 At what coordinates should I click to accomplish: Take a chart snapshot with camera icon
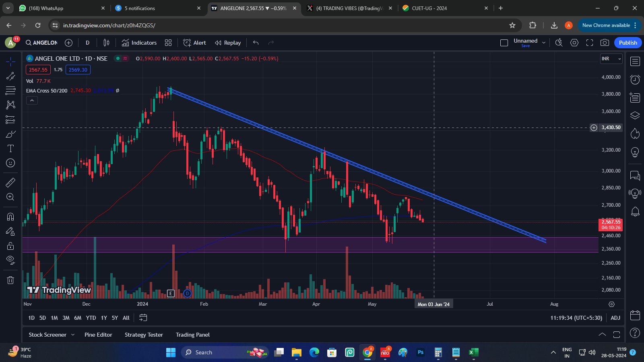(x=605, y=43)
